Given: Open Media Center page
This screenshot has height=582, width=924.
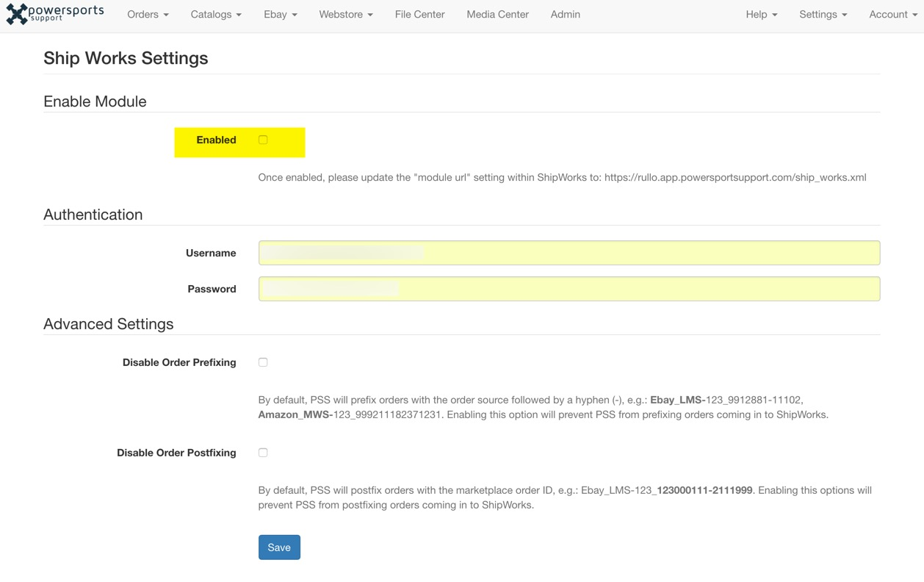Looking at the screenshot, I should coord(497,14).
